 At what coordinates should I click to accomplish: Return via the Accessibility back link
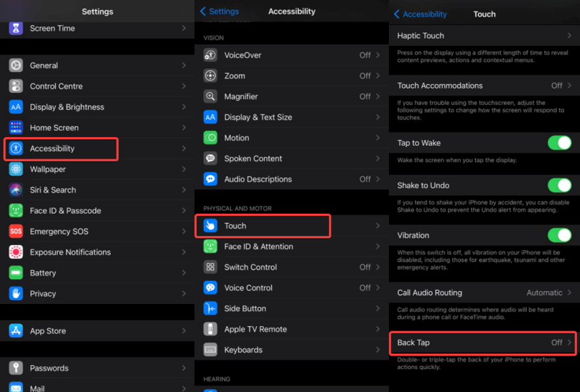tap(421, 13)
